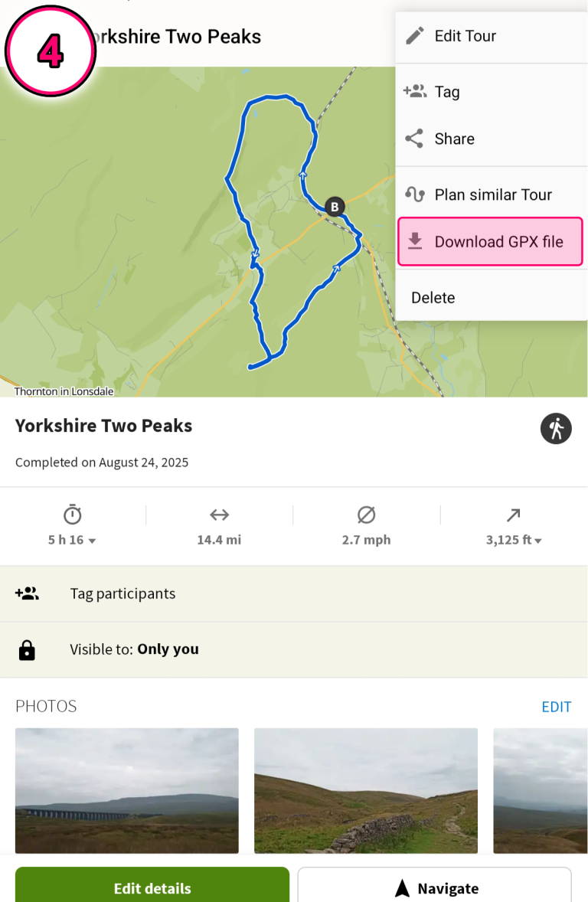This screenshot has height=902, width=588.
Task: Open the stone wall hillside photo
Action: pos(366,790)
